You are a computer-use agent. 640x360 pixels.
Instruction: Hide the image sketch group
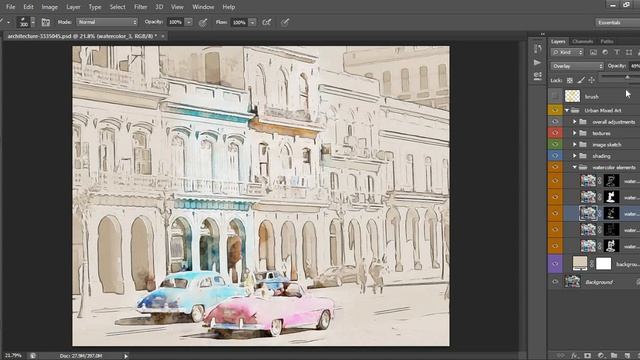click(555, 144)
